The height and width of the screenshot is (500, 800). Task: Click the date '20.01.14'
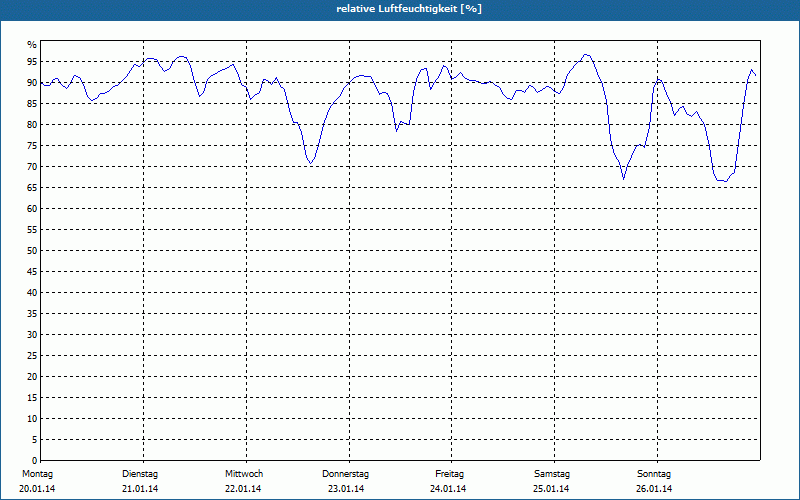click(37, 489)
